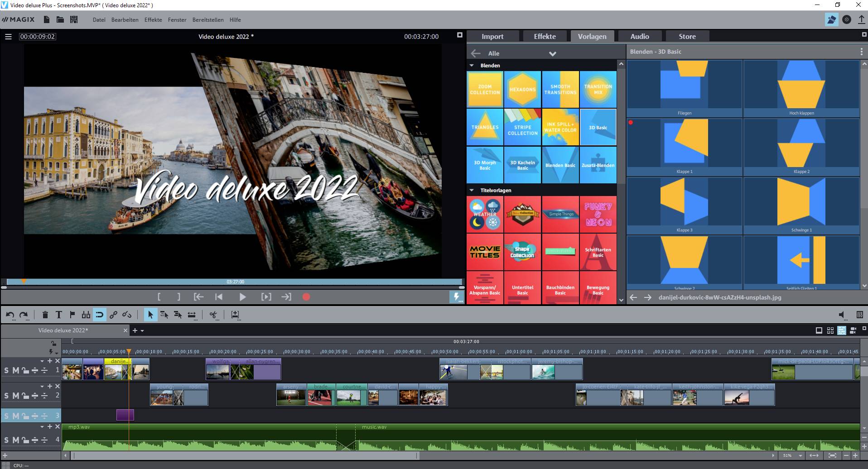Viewport: 868px width, 469px height.
Task: Open the Effekte menu in menu bar
Action: point(153,20)
